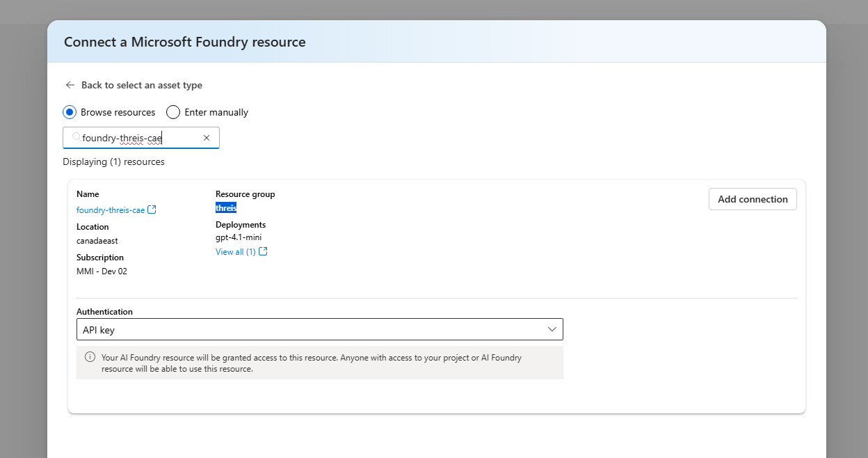Image resolution: width=868 pixels, height=458 pixels.
Task: Click the Authentication label
Action: pyautogui.click(x=104, y=312)
